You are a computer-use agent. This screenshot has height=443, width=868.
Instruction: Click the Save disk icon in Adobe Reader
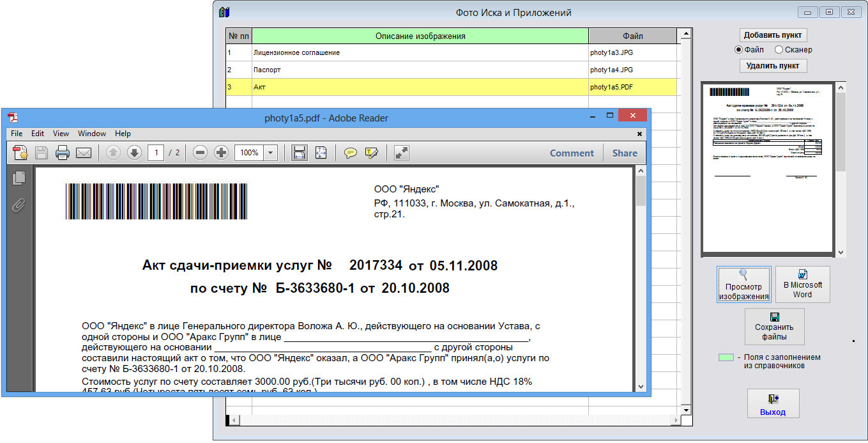click(42, 153)
